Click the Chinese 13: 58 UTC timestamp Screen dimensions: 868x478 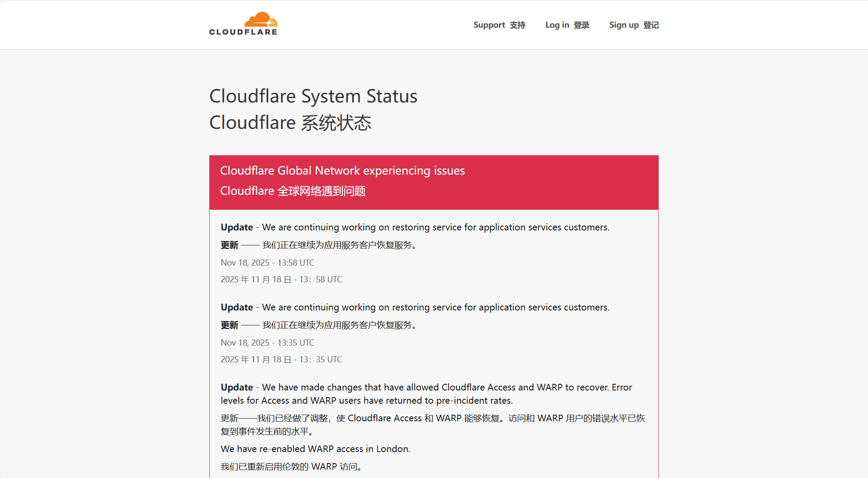tap(281, 280)
